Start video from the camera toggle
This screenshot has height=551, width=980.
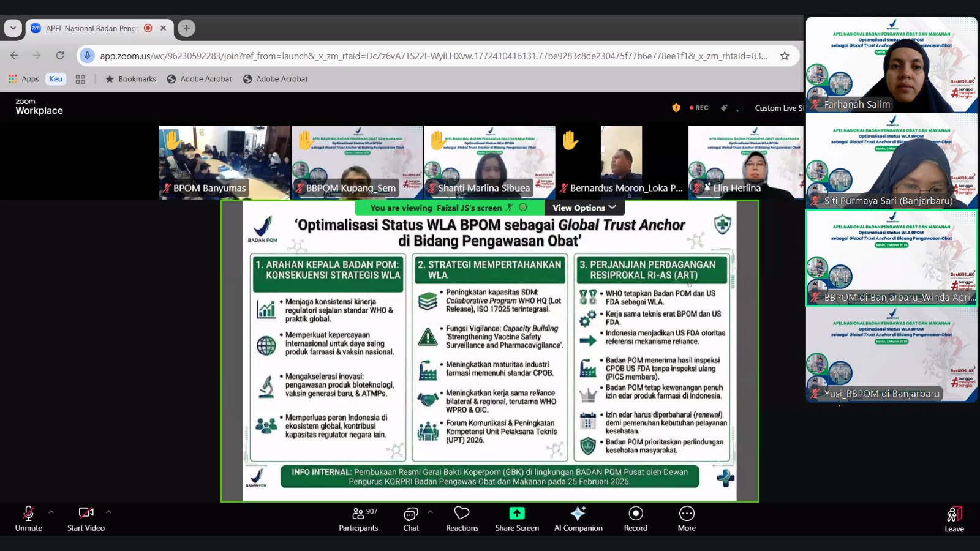[86, 519]
